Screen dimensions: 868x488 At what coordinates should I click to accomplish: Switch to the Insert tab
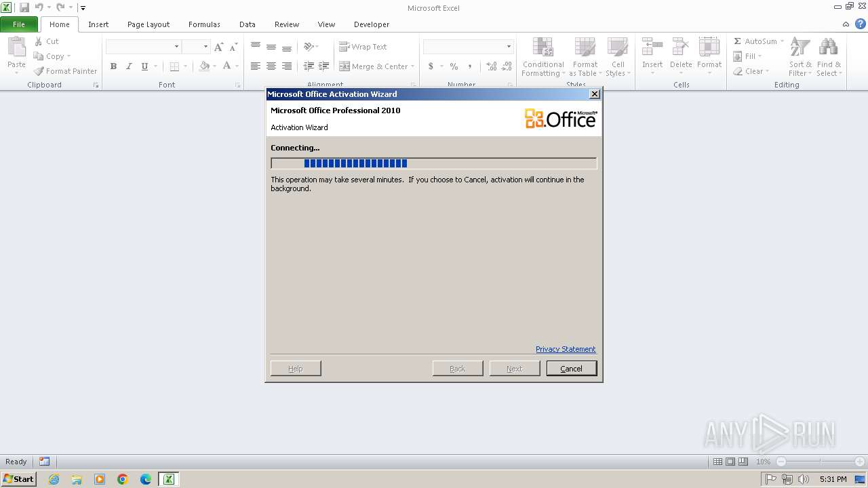click(x=98, y=24)
